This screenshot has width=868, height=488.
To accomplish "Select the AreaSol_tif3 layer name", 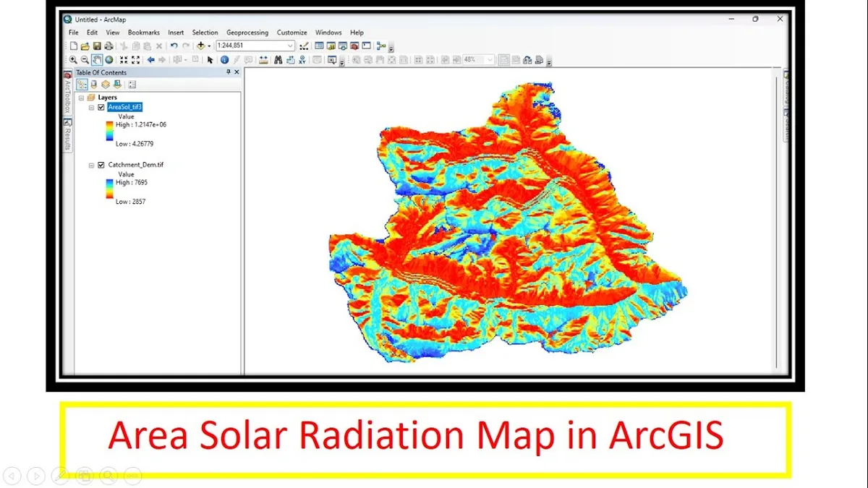I will click(x=125, y=107).
